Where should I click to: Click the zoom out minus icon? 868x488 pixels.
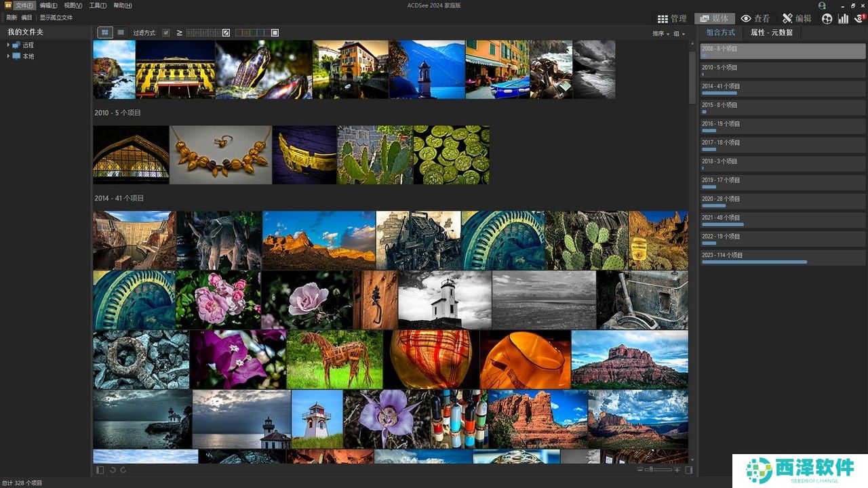coord(639,470)
